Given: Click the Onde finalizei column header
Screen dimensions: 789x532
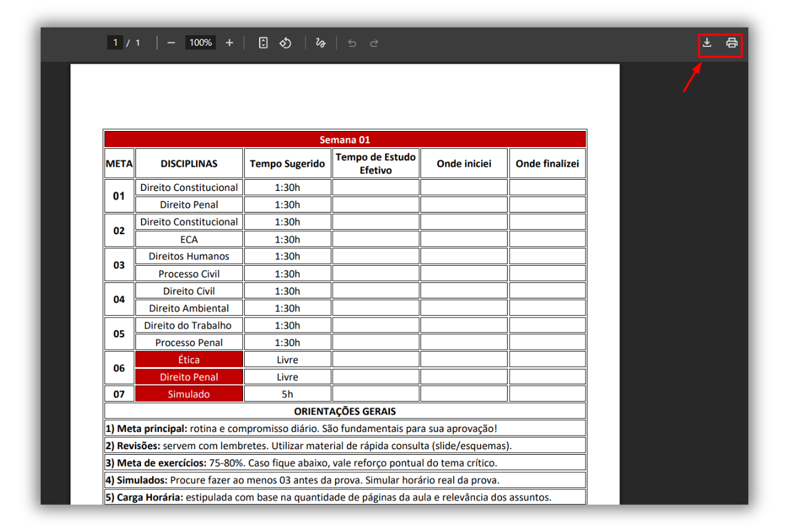Looking at the screenshot, I should coord(547,164).
